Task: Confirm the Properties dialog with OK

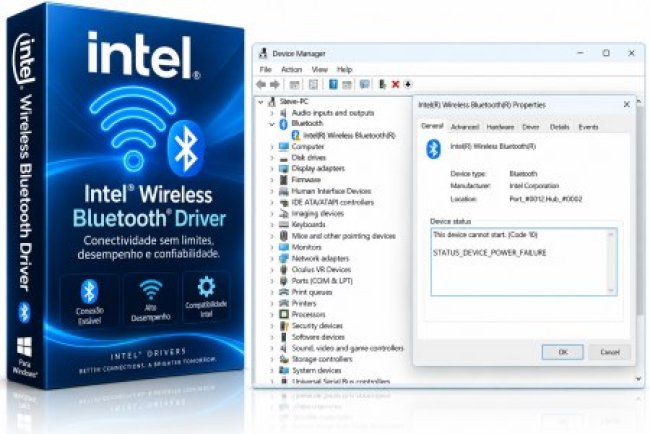Action: click(x=563, y=352)
